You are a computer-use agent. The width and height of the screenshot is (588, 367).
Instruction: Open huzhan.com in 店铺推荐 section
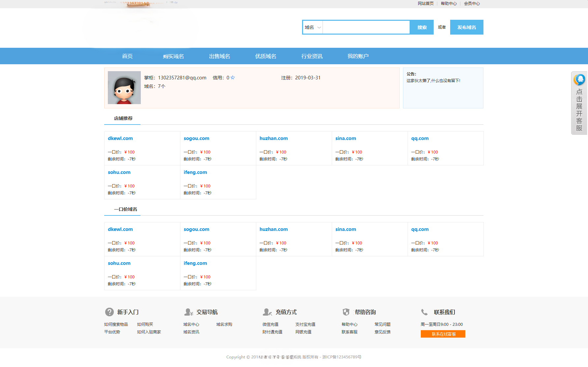click(x=274, y=138)
